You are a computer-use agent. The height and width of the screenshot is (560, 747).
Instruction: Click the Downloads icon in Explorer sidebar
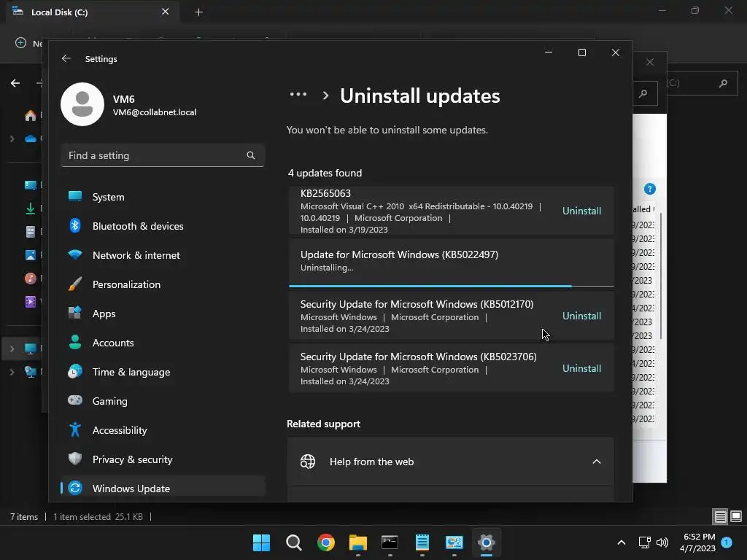(31, 208)
